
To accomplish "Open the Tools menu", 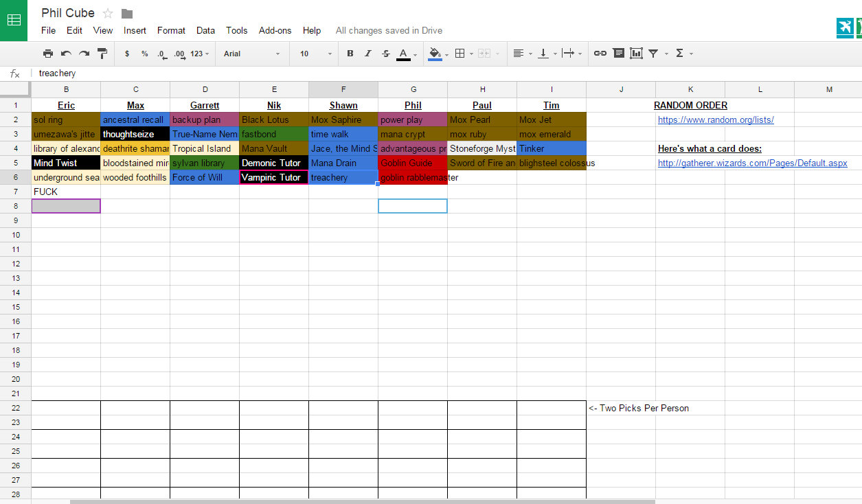I will click(x=237, y=30).
